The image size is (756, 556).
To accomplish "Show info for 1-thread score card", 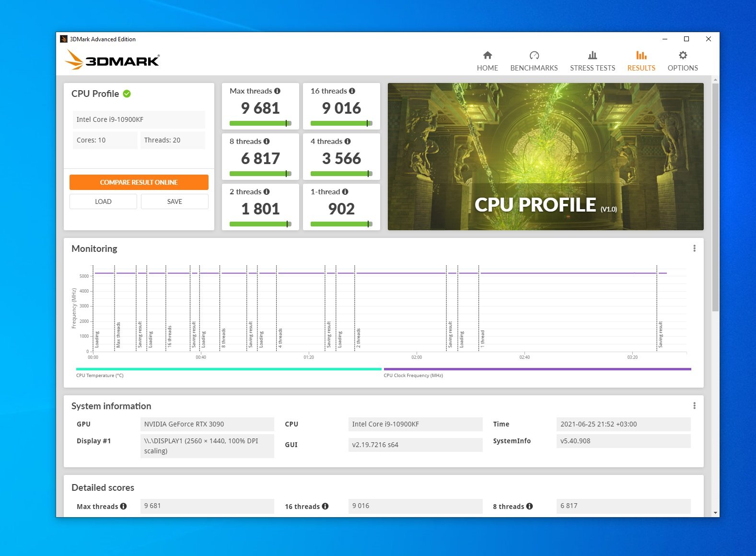I will [345, 192].
